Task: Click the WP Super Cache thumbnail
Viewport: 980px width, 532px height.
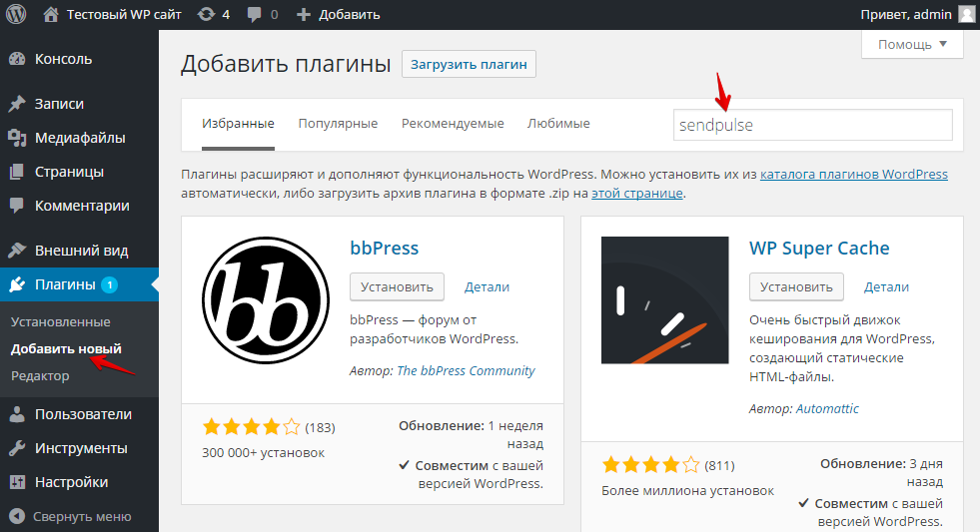Action: click(665, 300)
